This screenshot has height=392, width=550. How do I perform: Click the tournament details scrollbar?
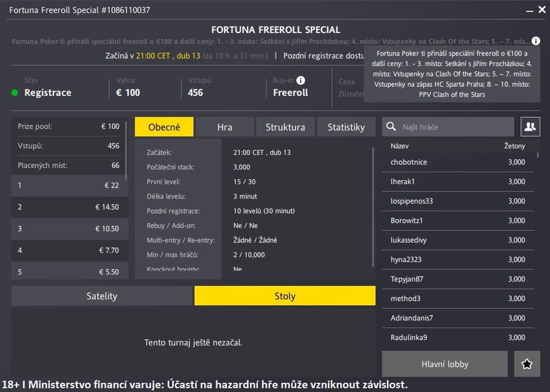pyautogui.click(x=373, y=208)
